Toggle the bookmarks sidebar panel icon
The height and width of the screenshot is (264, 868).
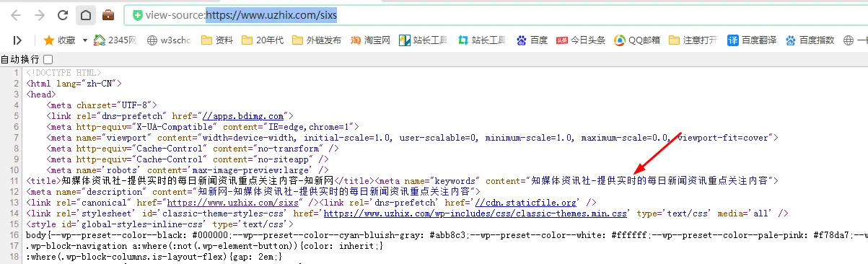point(18,40)
